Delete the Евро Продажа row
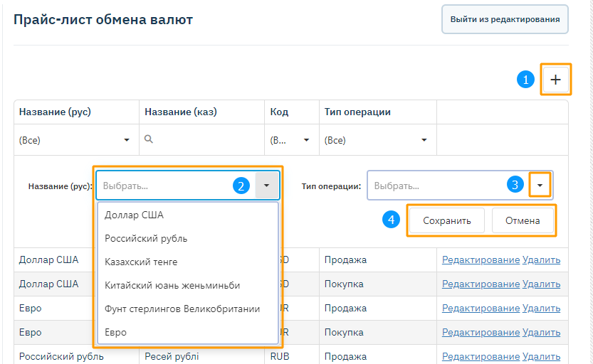 click(541, 308)
